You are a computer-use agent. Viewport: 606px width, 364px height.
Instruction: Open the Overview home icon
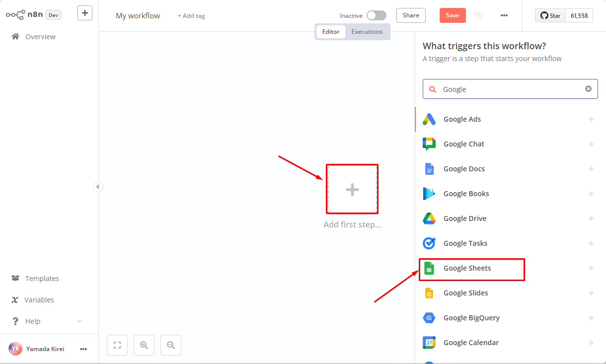pyautogui.click(x=15, y=36)
